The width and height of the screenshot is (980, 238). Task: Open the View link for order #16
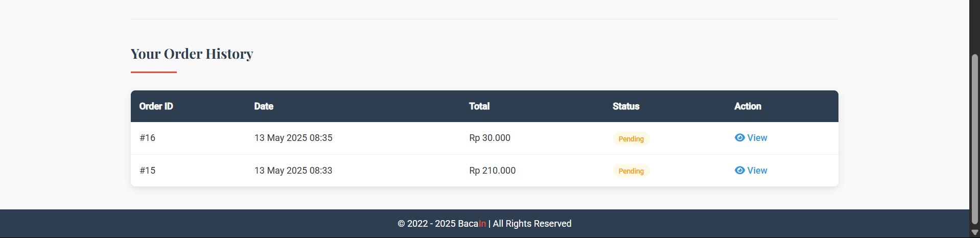point(757,138)
